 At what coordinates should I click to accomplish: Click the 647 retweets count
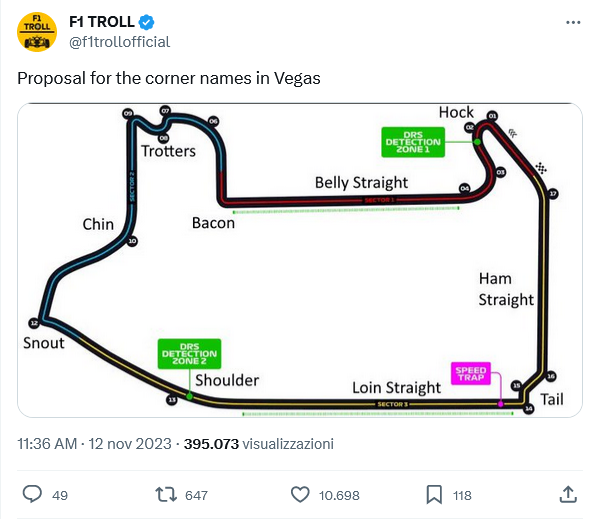click(x=196, y=495)
